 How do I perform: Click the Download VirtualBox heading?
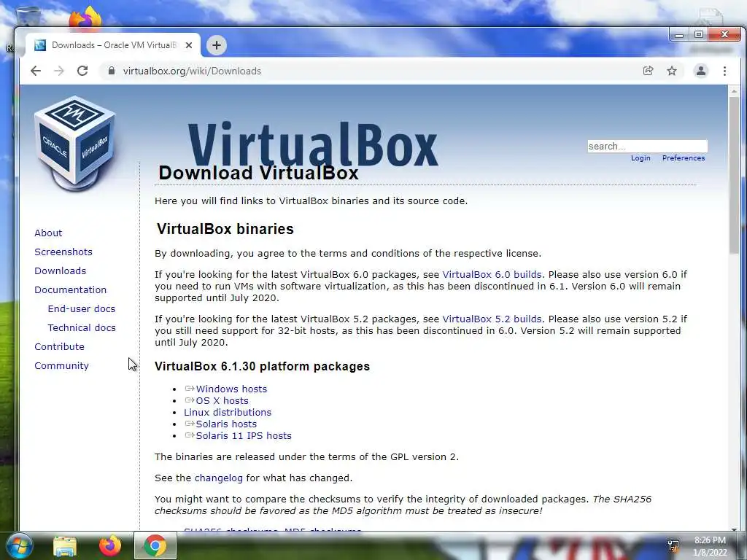pos(258,173)
